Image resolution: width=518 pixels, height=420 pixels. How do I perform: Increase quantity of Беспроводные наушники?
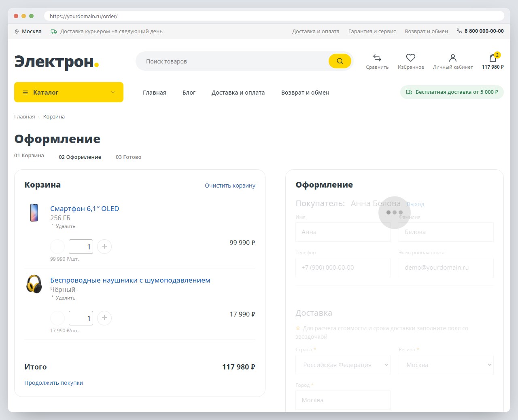click(104, 318)
